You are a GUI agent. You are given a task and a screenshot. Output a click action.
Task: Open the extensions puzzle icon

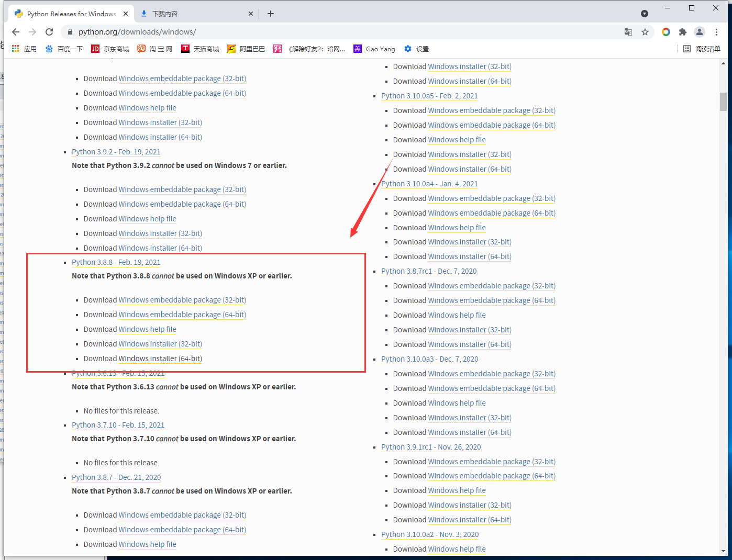click(x=682, y=32)
